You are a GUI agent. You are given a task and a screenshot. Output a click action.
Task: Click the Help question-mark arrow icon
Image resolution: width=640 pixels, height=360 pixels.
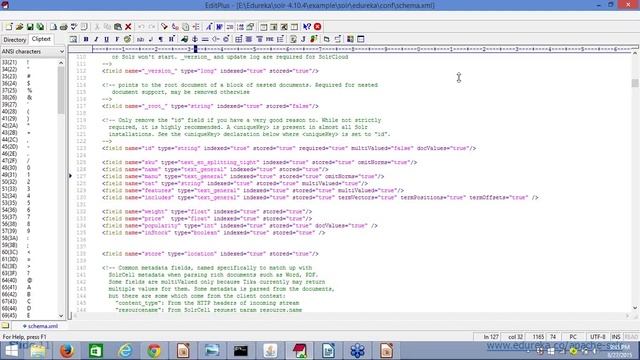(307, 27)
